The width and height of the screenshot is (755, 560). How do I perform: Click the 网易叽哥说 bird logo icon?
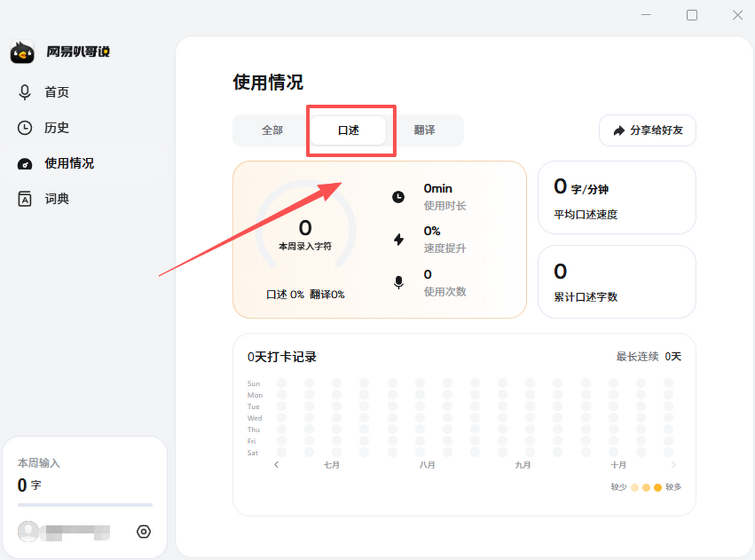23,52
